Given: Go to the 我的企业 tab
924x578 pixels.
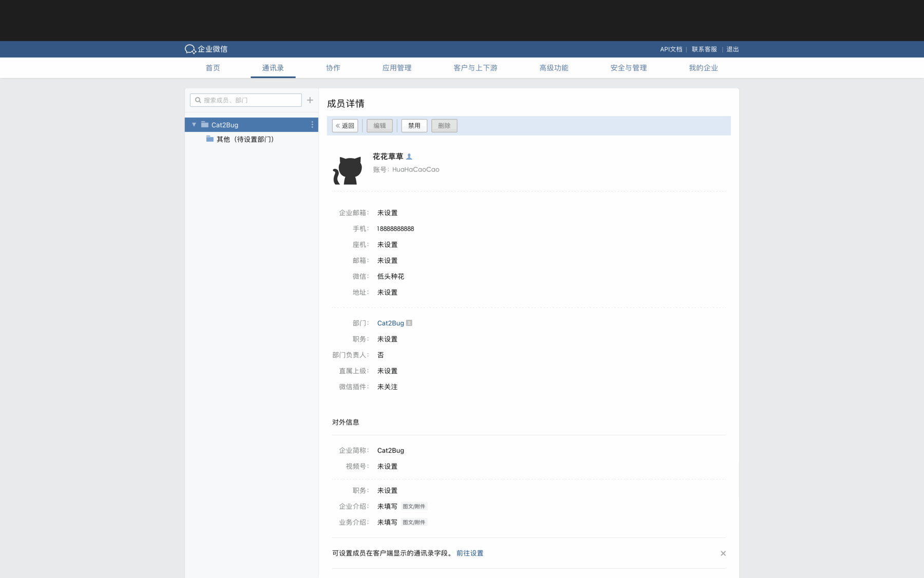Looking at the screenshot, I should click(703, 68).
